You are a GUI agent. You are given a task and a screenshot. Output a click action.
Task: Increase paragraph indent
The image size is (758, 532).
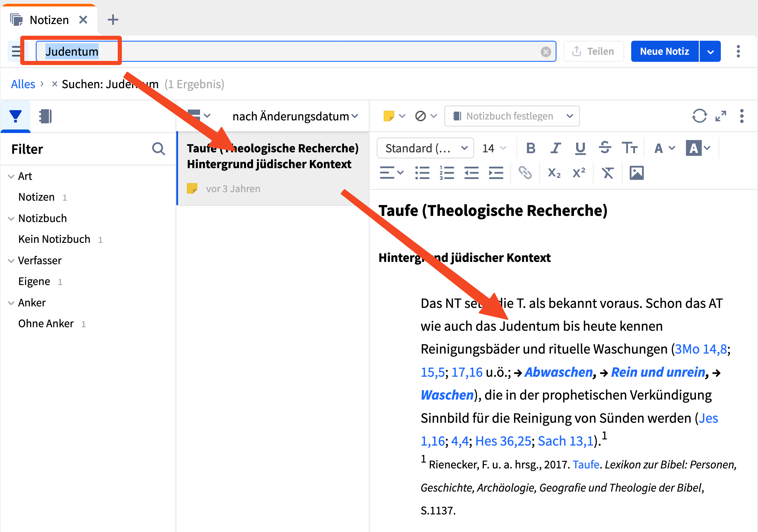(496, 173)
